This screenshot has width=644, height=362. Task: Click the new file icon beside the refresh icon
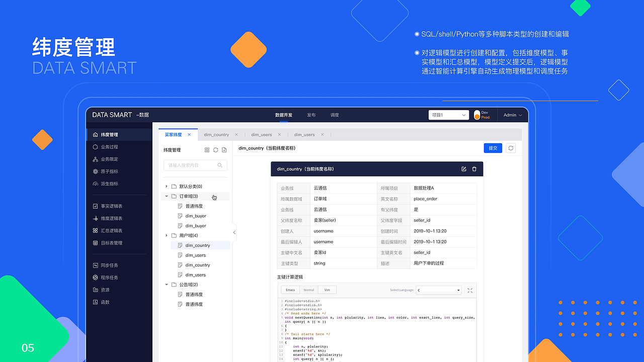pos(224,150)
